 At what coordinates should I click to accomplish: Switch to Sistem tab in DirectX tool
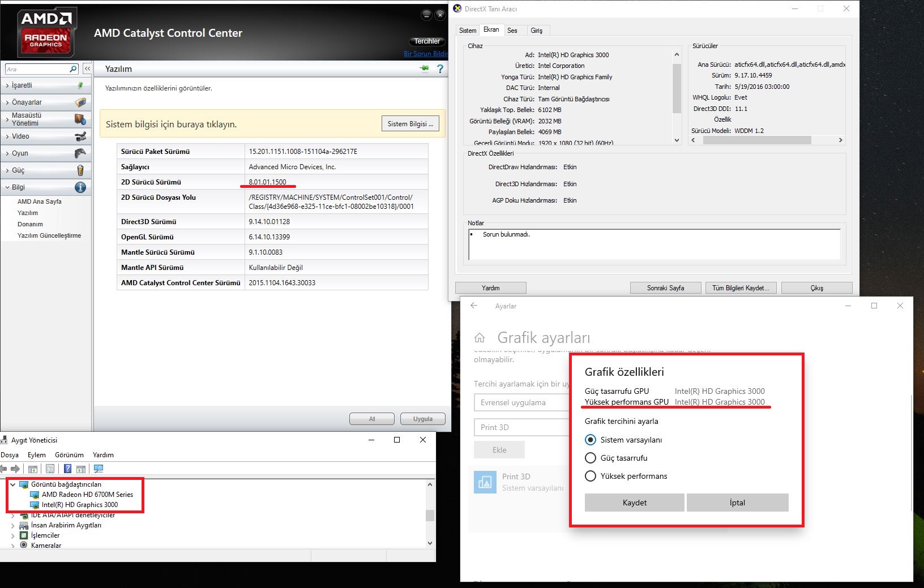pos(468,31)
